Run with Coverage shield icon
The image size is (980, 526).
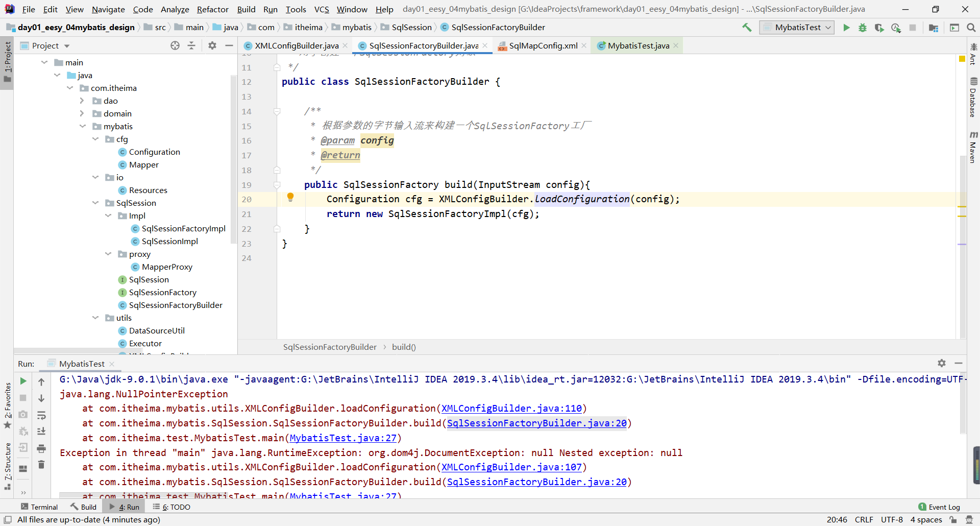(x=879, y=28)
